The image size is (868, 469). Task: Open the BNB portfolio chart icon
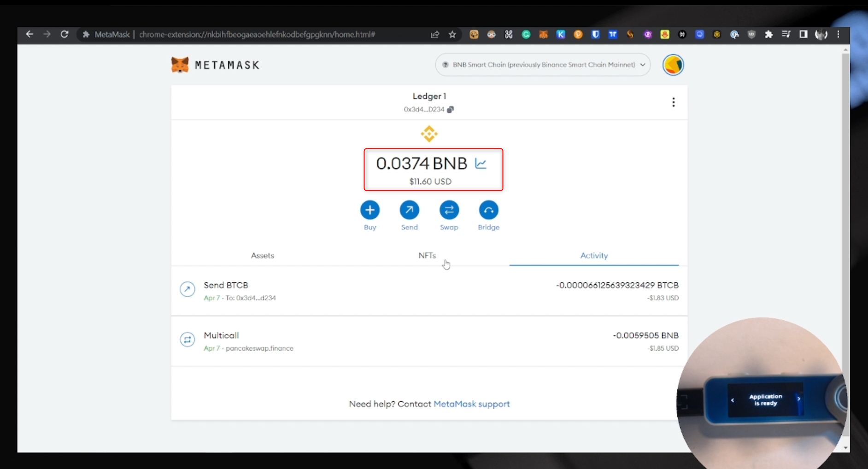click(481, 164)
